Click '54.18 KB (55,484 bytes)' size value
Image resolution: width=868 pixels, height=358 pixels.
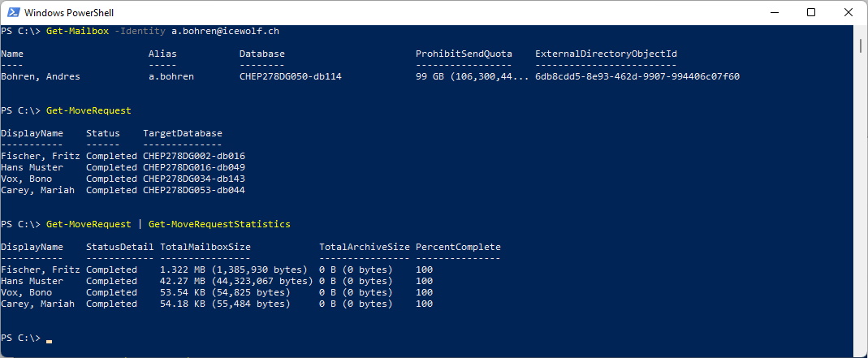tap(225, 304)
